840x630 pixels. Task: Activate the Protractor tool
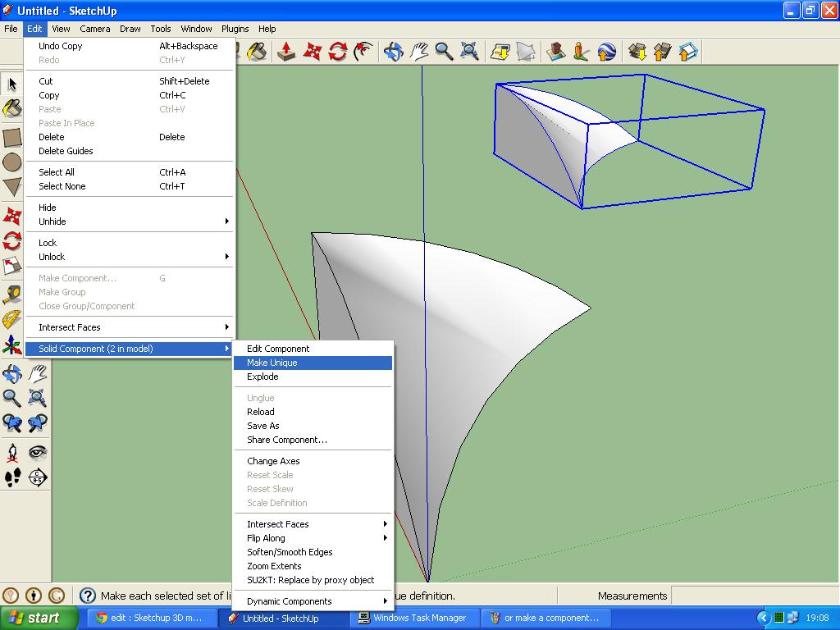pyautogui.click(x=11, y=320)
